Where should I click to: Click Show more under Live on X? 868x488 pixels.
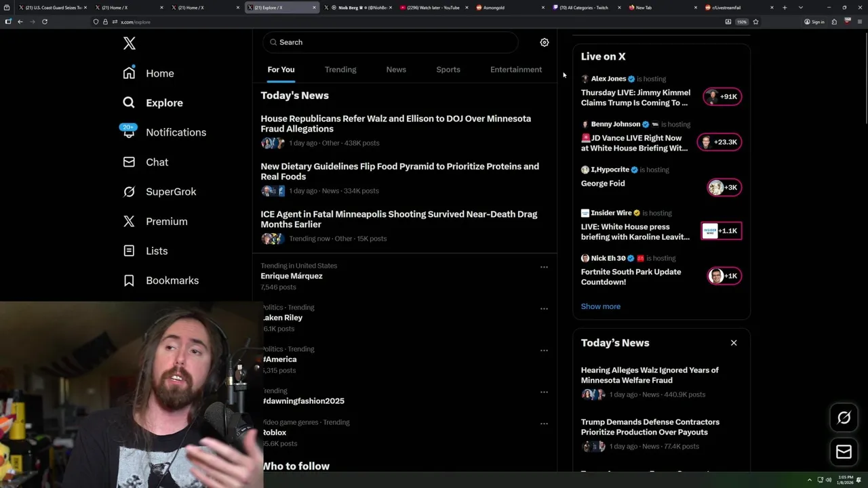point(600,306)
